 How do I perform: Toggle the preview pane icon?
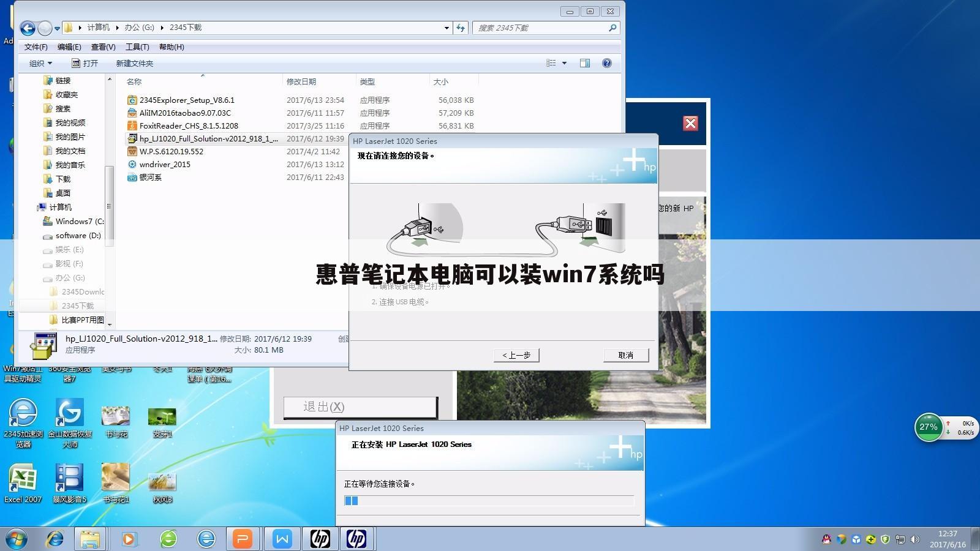pyautogui.click(x=585, y=63)
